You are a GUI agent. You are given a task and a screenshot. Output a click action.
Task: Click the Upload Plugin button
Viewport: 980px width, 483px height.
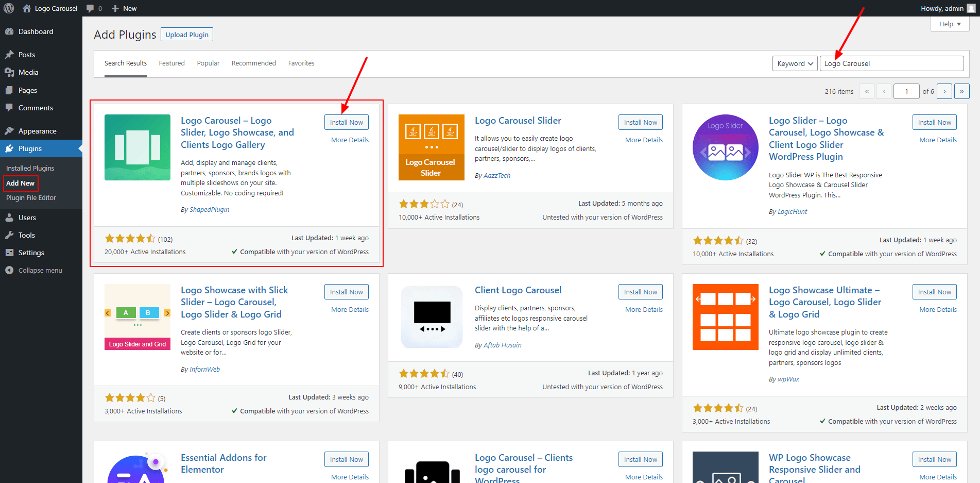point(187,35)
